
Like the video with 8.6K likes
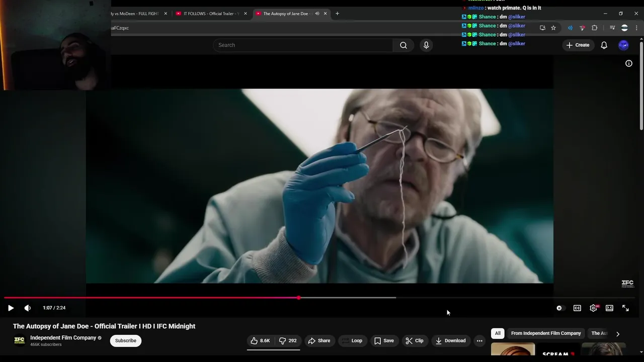[261, 341]
